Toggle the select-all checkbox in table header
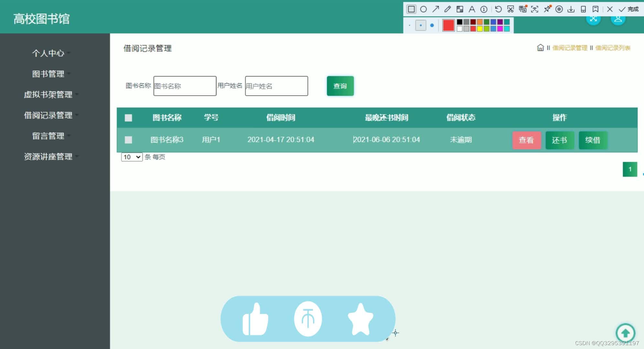The width and height of the screenshot is (644, 349). point(128,118)
